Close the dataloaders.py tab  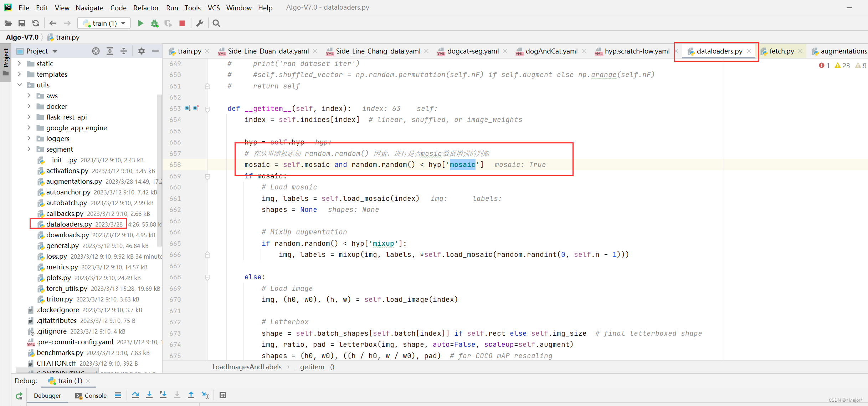click(x=749, y=51)
